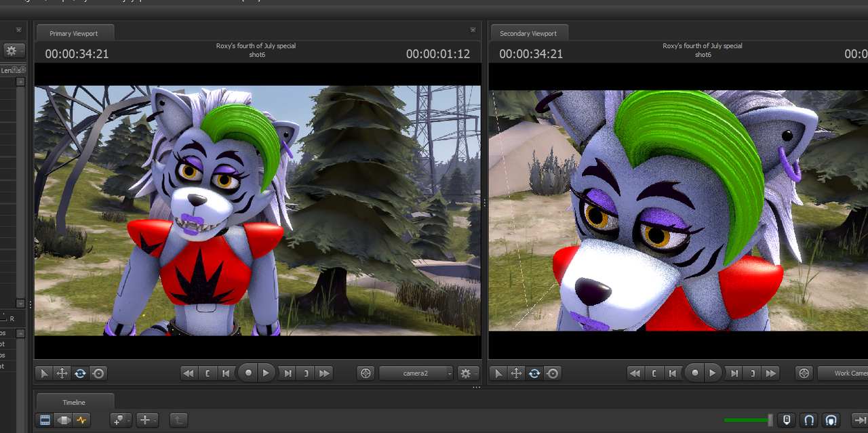Open the Work Camera dropdown
The height and width of the screenshot is (433, 868).
point(843,373)
